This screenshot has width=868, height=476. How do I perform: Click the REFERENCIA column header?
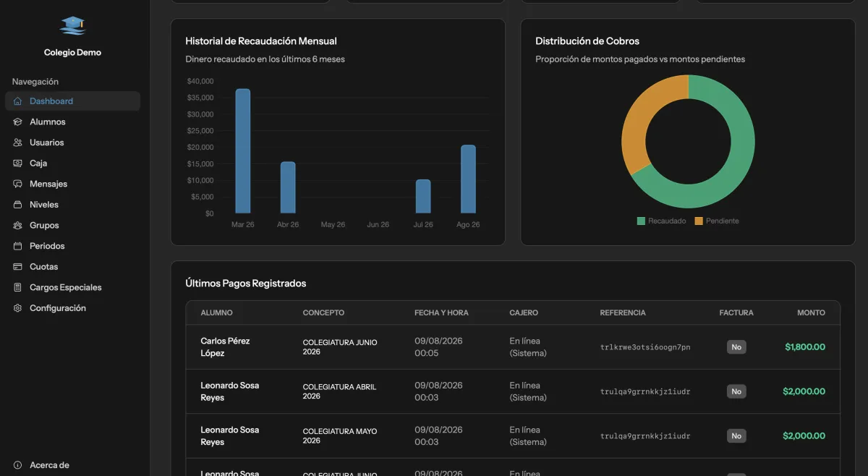coord(623,313)
